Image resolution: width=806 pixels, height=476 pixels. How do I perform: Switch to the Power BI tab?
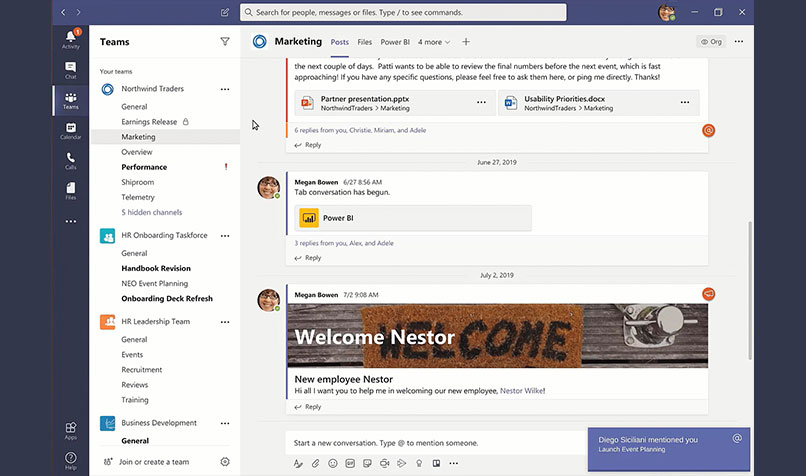(395, 42)
